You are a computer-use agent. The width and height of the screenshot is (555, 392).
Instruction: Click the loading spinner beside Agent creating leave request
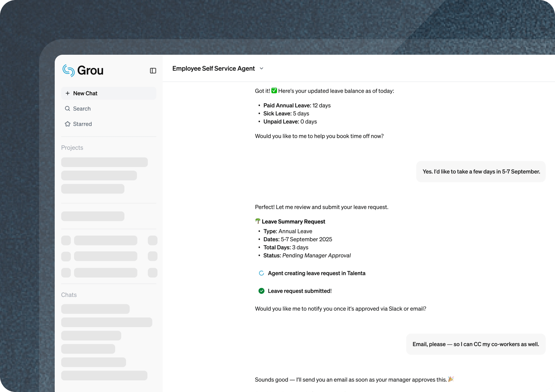[261, 273]
